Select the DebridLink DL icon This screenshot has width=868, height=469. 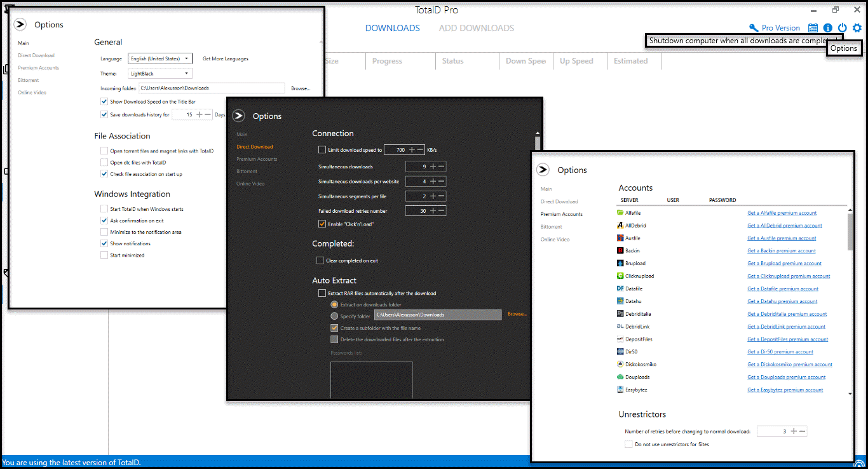(x=620, y=327)
